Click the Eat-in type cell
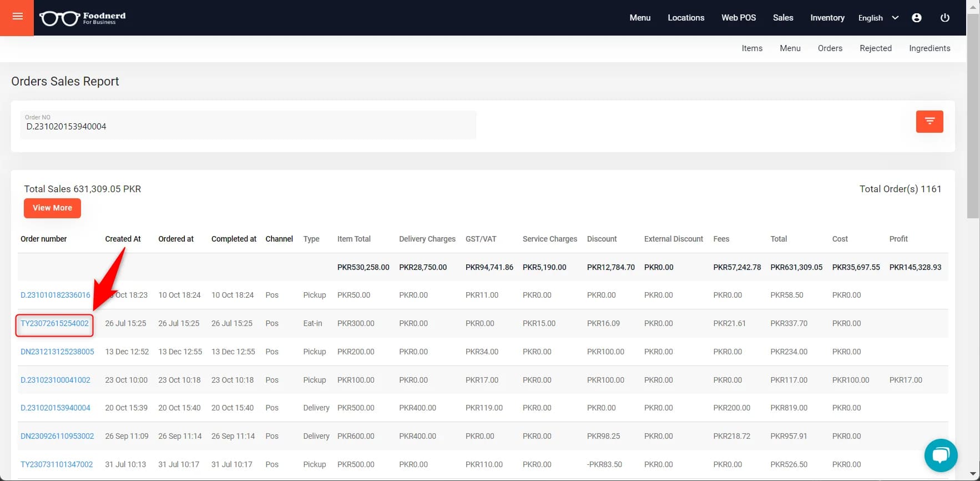Image resolution: width=980 pixels, height=481 pixels. (312, 323)
